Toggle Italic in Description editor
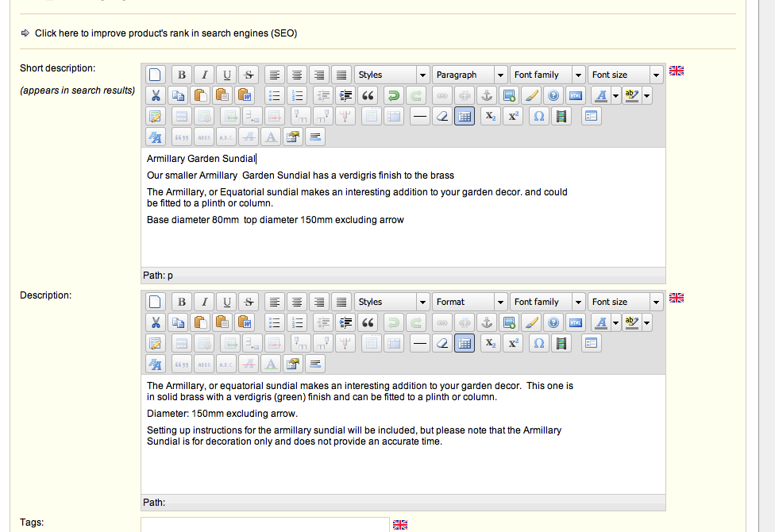This screenshot has height=532, width=775. point(204,302)
